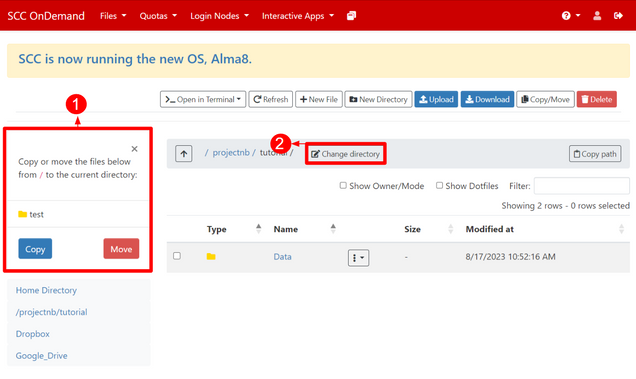The height and width of the screenshot is (379, 636).
Task: Open the Data row actions dropdown
Action: coord(358,258)
